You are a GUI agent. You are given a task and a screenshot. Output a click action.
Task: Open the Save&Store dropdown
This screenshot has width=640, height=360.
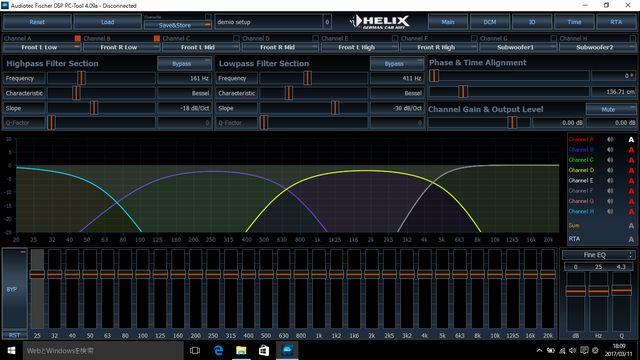tap(178, 25)
